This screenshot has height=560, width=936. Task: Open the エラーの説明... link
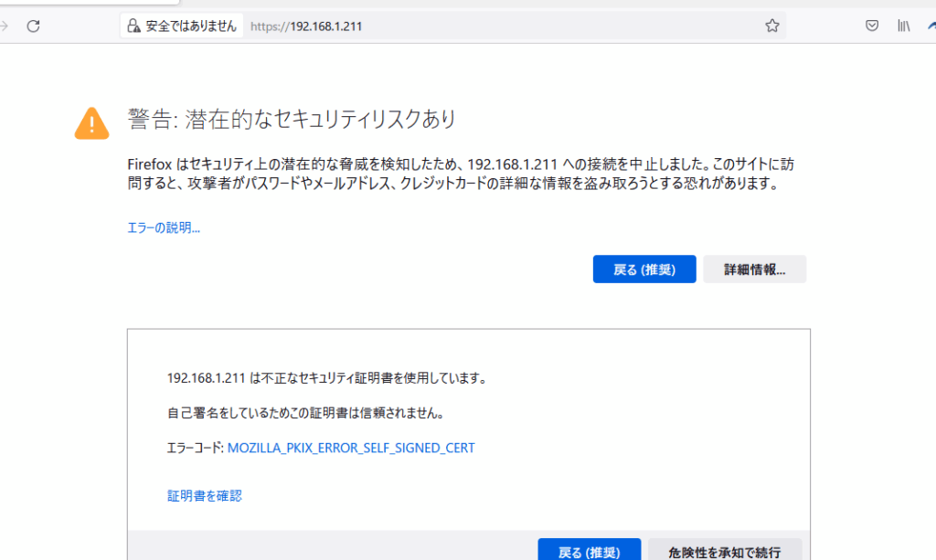164,227
